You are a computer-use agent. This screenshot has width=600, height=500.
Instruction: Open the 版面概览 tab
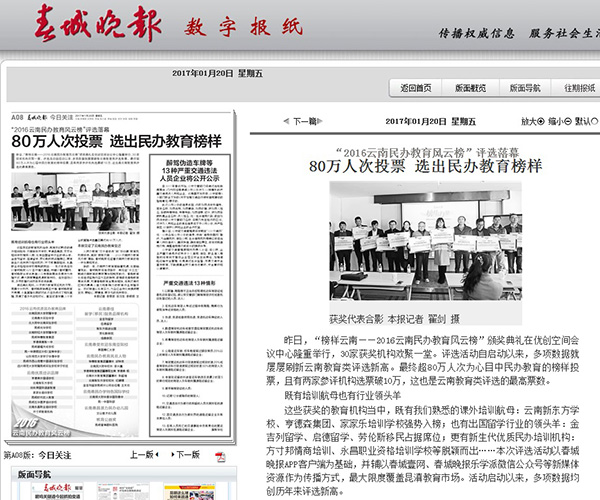coord(470,88)
